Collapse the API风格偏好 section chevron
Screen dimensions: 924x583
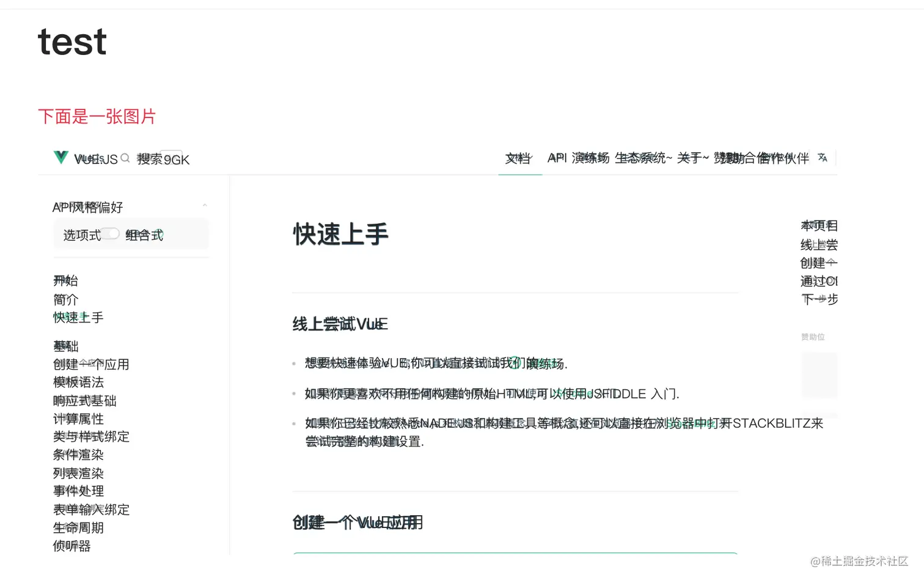tap(205, 206)
